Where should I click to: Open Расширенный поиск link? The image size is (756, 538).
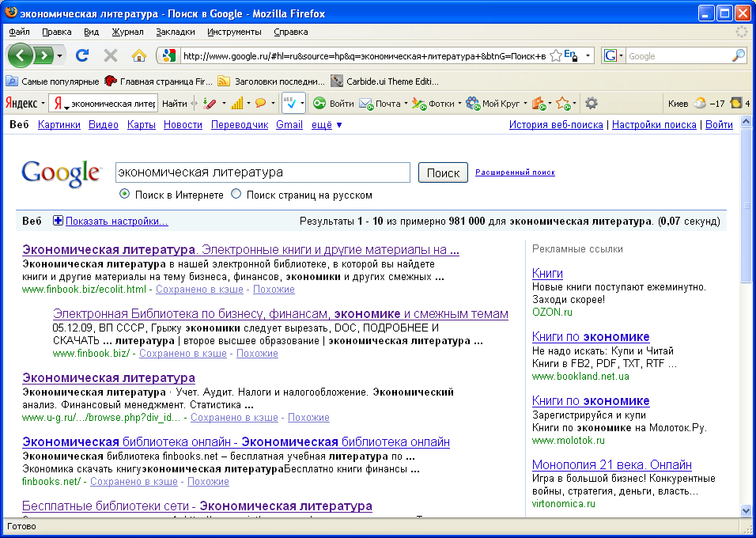click(x=515, y=172)
